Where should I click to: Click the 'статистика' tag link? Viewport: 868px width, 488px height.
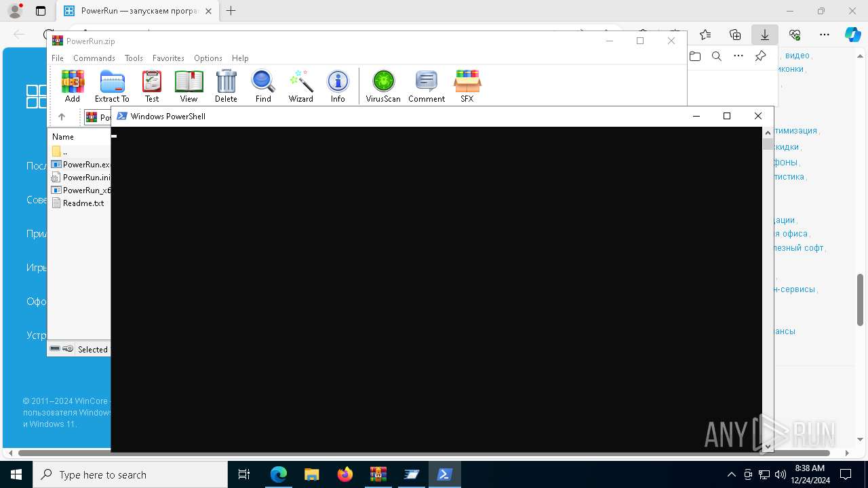[x=789, y=177]
